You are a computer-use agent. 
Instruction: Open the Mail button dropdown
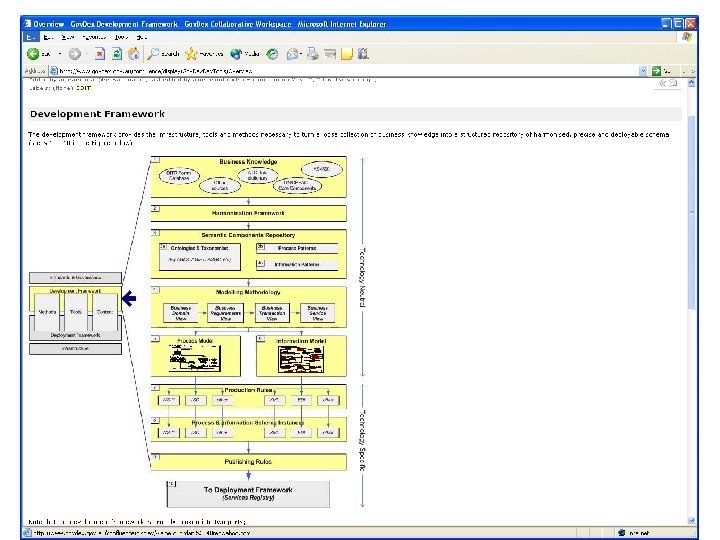pos(301,54)
